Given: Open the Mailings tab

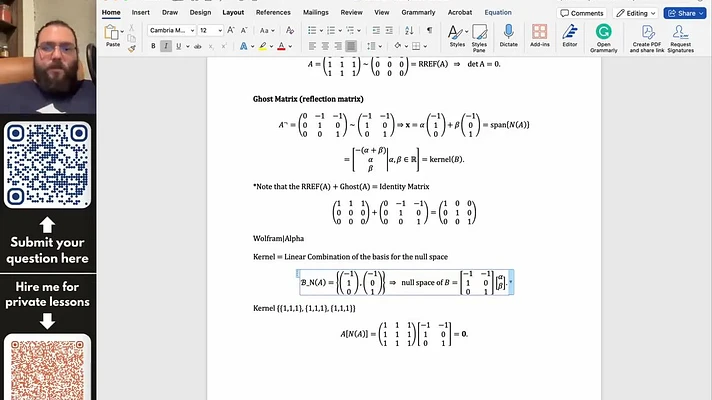Looking at the screenshot, I should (x=316, y=13).
